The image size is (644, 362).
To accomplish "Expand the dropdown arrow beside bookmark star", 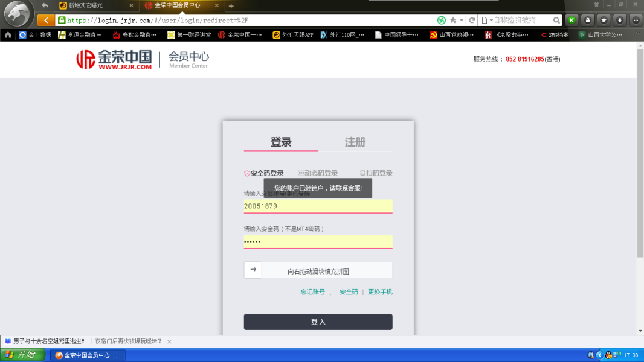I will (462, 20).
